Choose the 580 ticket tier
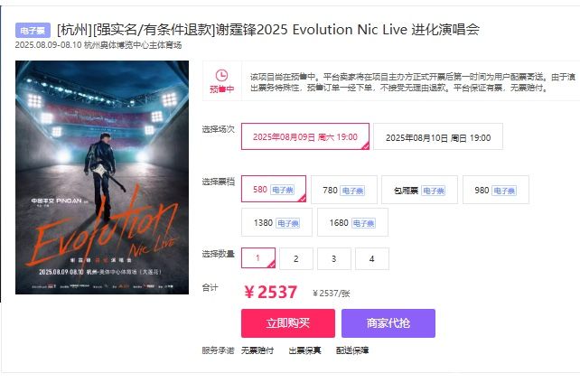 (274, 189)
